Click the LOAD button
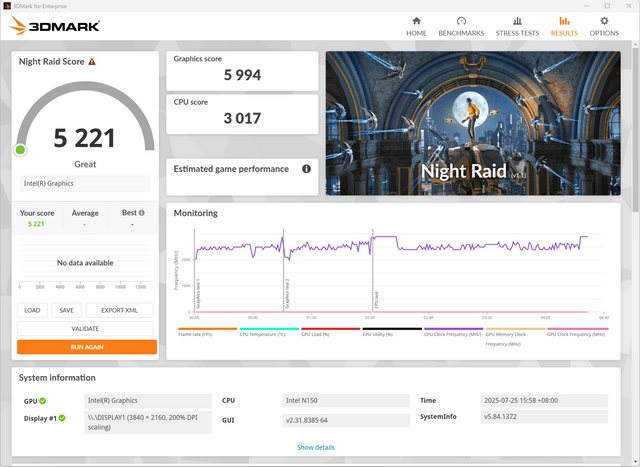Image resolution: width=640 pixels, height=467 pixels. pos(32,310)
